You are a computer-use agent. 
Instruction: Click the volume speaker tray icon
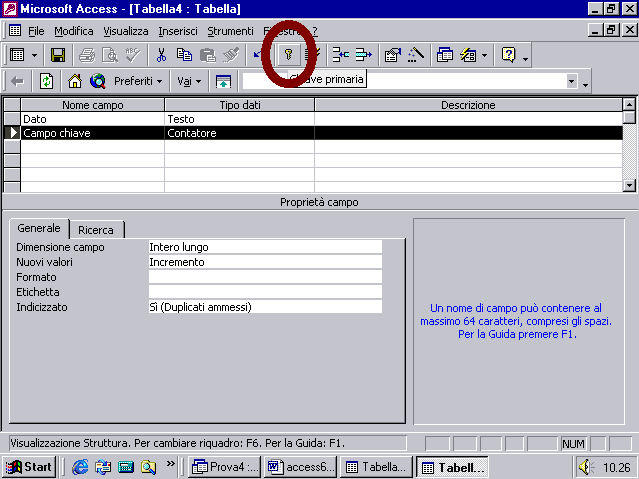(x=585, y=467)
